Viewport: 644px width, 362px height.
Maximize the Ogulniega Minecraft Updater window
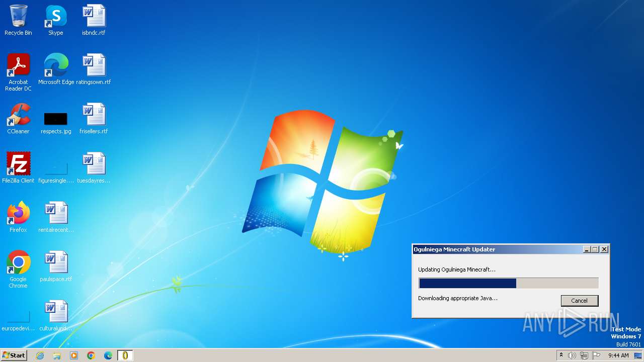[595, 249]
